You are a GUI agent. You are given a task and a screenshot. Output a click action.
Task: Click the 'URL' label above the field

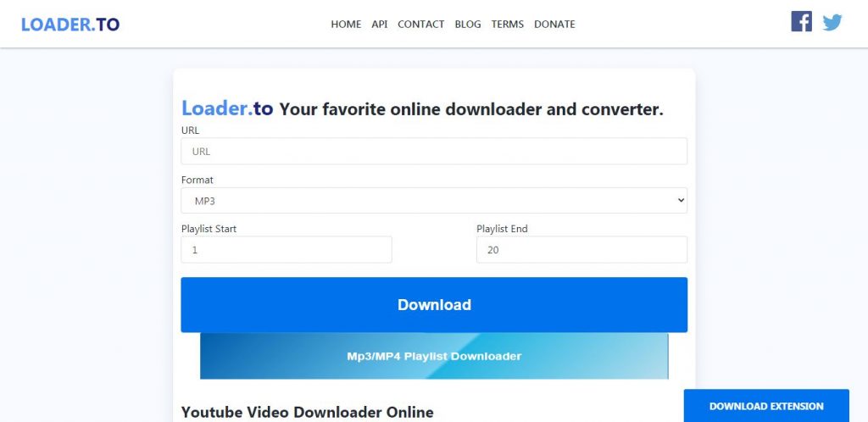coord(190,130)
